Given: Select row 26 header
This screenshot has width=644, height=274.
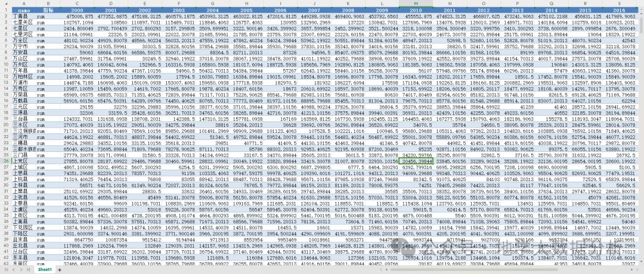Looking at the screenshot, I should [6, 161].
